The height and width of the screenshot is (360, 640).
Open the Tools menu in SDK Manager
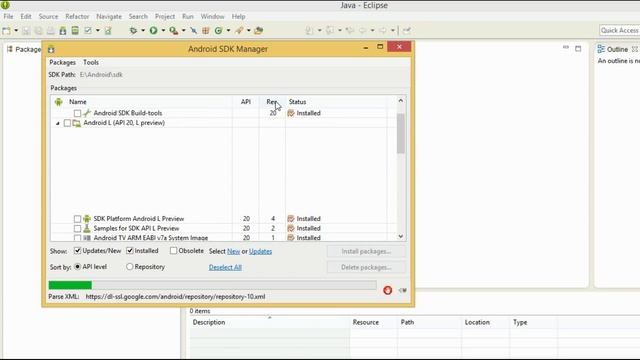point(91,62)
